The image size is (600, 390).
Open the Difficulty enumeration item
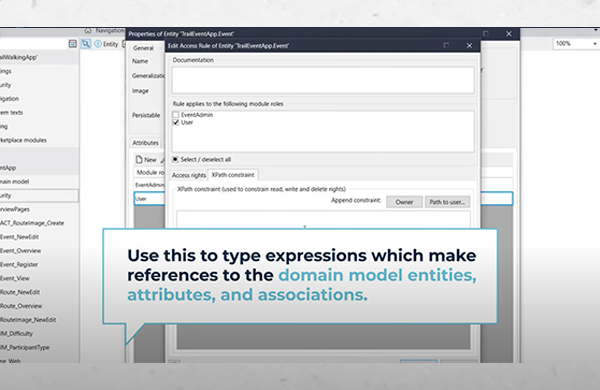(x=16, y=333)
